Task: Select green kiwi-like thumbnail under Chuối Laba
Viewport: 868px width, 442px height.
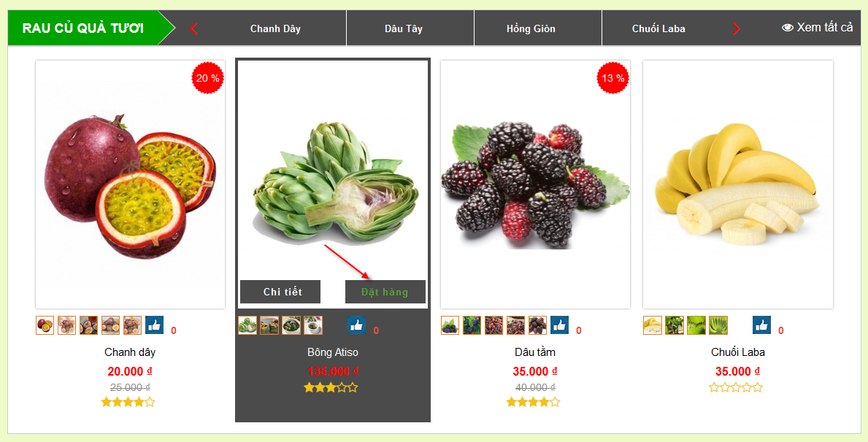Action: (696, 325)
